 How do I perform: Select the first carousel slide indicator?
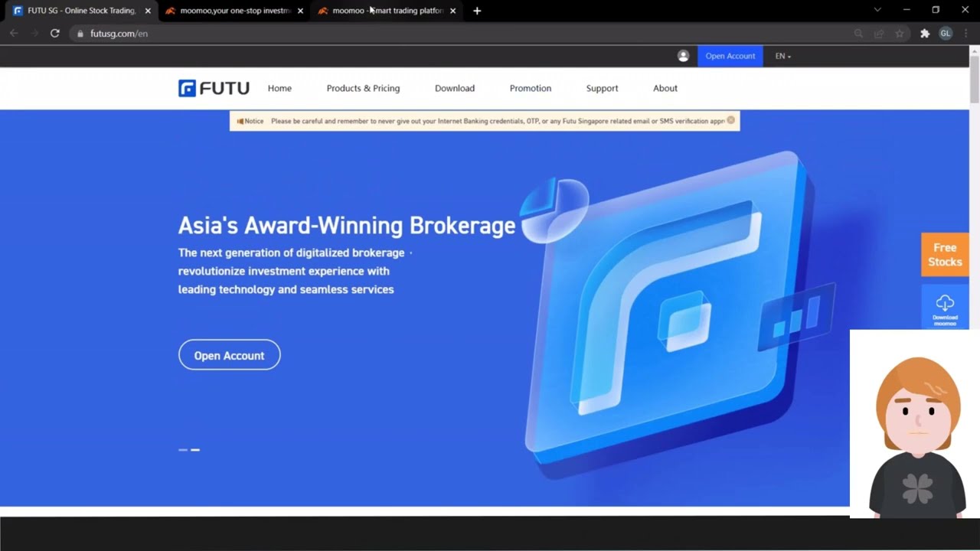coord(183,450)
